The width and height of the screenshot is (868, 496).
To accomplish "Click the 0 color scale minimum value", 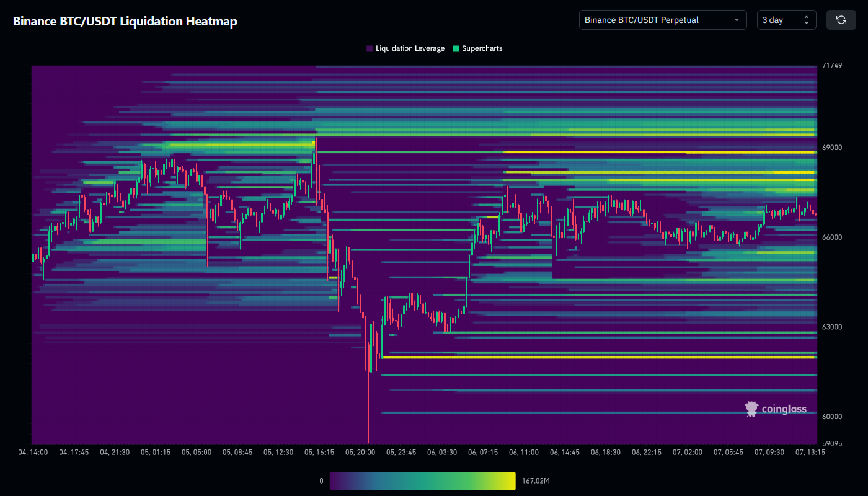I will (321, 481).
